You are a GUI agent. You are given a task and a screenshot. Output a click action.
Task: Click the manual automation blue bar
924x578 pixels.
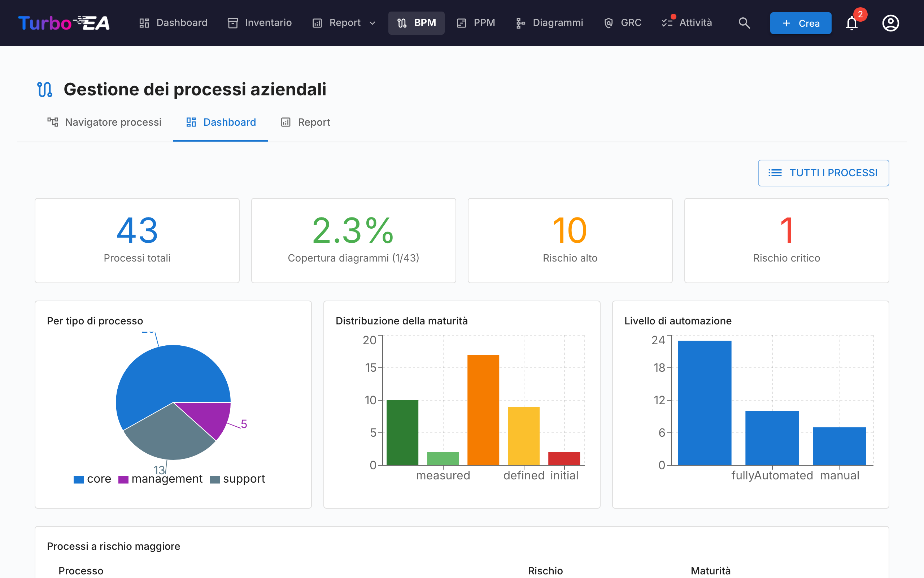point(839,446)
